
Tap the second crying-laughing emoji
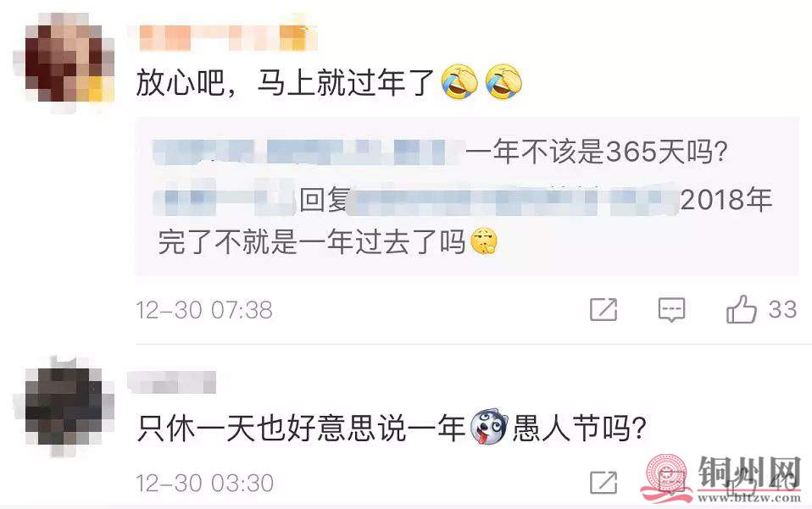[503, 82]
